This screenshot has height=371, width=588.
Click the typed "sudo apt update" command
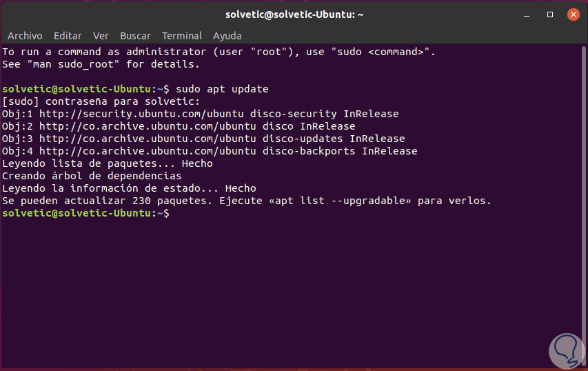(222, 89)
